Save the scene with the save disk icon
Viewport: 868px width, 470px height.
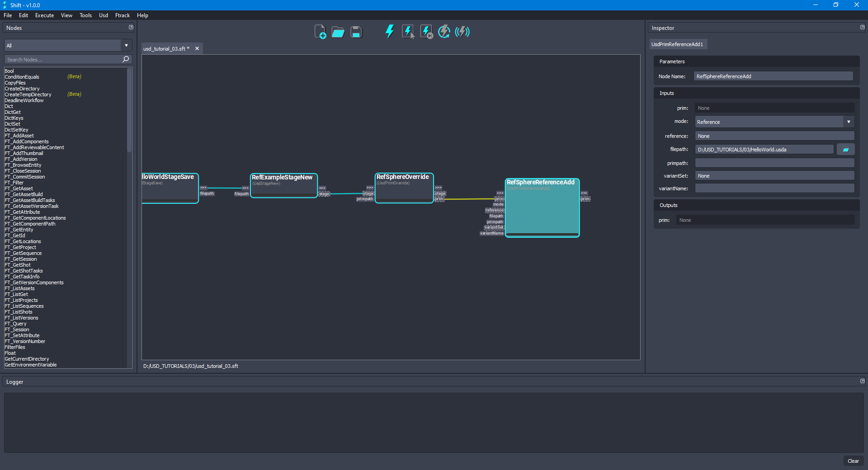click(356, 32)
